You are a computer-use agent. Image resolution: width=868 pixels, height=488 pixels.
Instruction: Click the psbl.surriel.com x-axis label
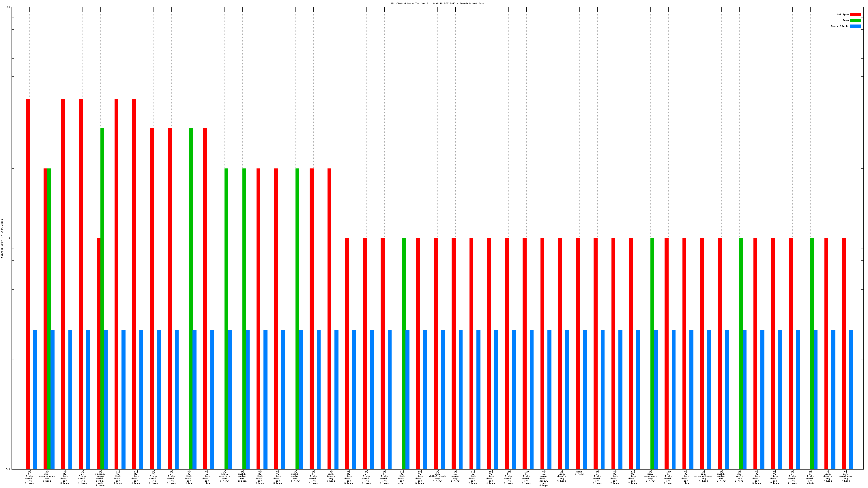click(x=225, y=476)
